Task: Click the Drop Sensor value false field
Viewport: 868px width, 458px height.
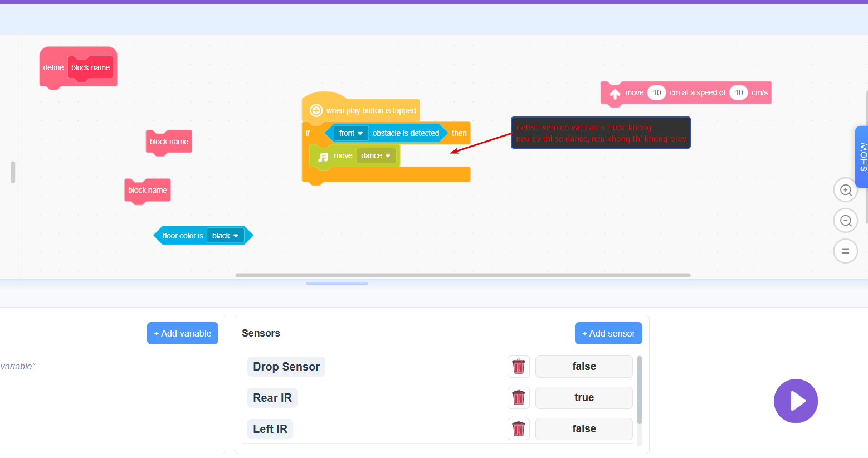Action: [x=584, y=367]
